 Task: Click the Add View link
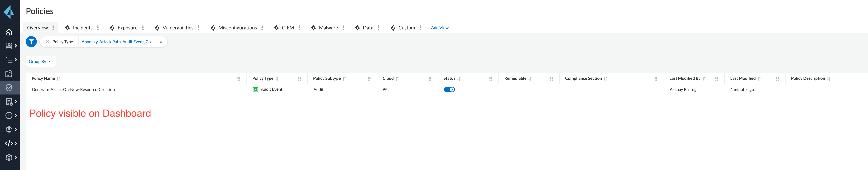point(439,28)
